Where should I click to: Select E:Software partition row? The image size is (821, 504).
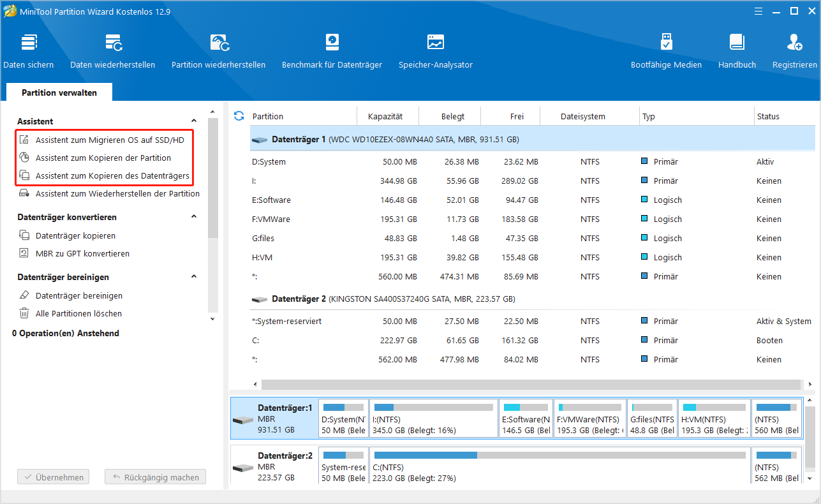click(x=532, y=200)
